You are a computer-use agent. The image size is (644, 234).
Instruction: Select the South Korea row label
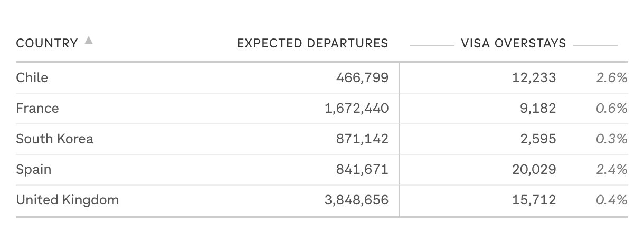55,139
